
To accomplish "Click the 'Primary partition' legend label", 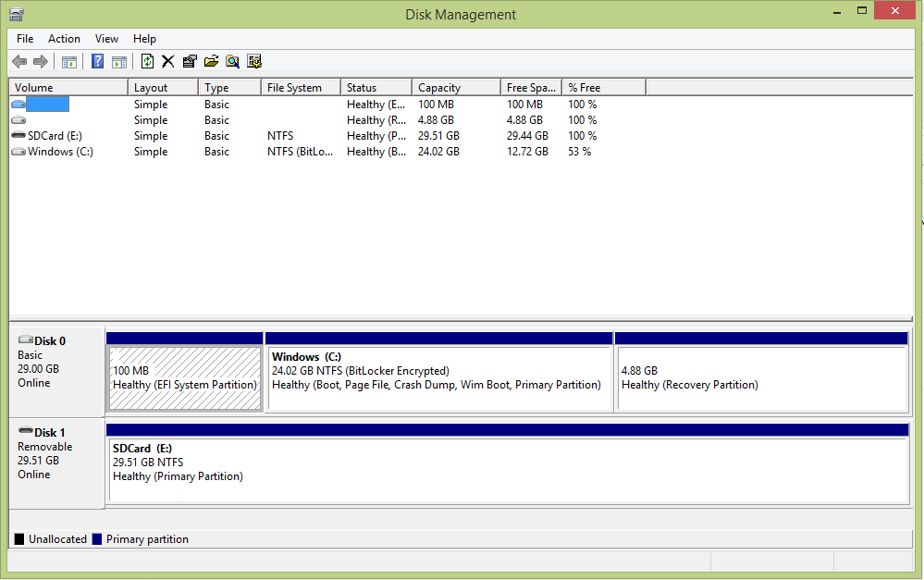I will pos(147,538).
